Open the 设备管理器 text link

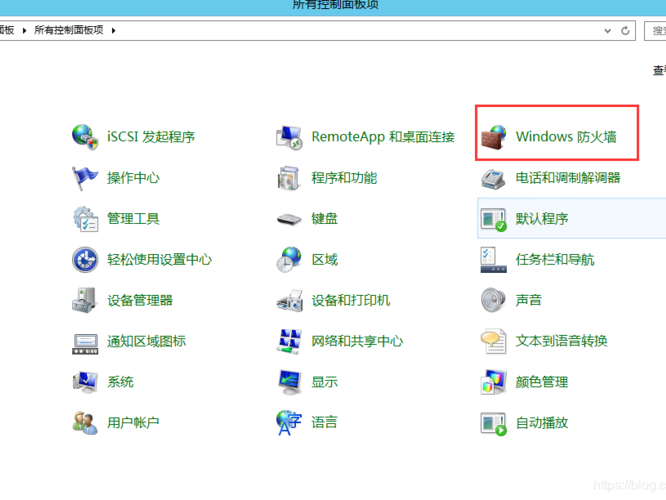pos(140,300)
